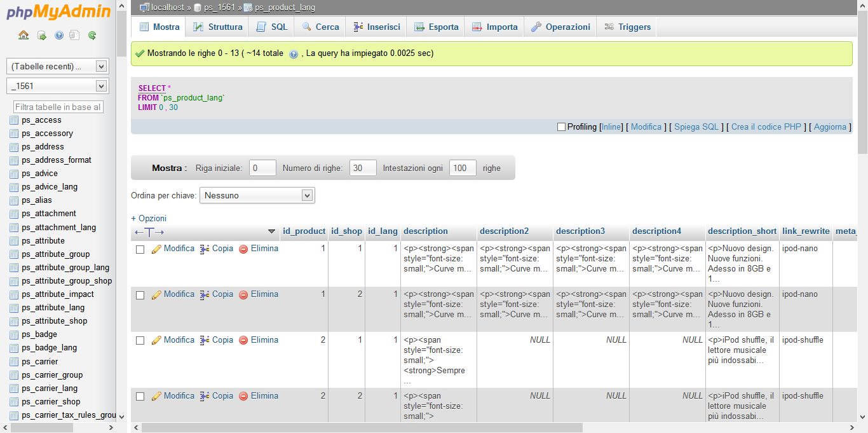Open the SQL documentation icon in sidebar
Viewport: 868px width, 433px height.
coord(75,36)
